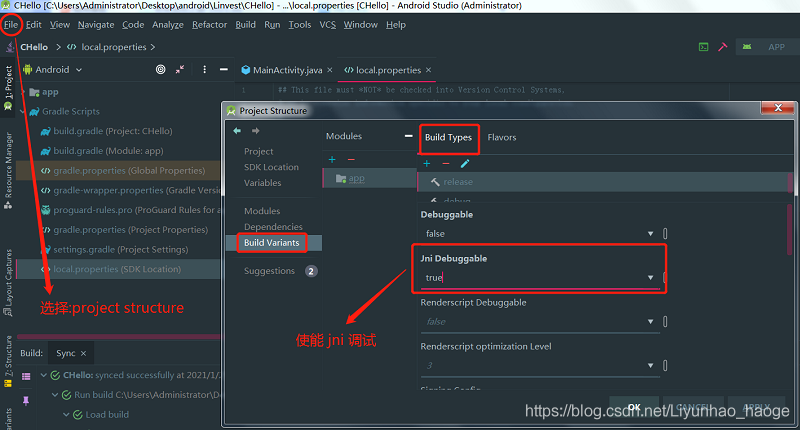Add a build type with the plus icon
Screen dimensions: 800x430
427,163
